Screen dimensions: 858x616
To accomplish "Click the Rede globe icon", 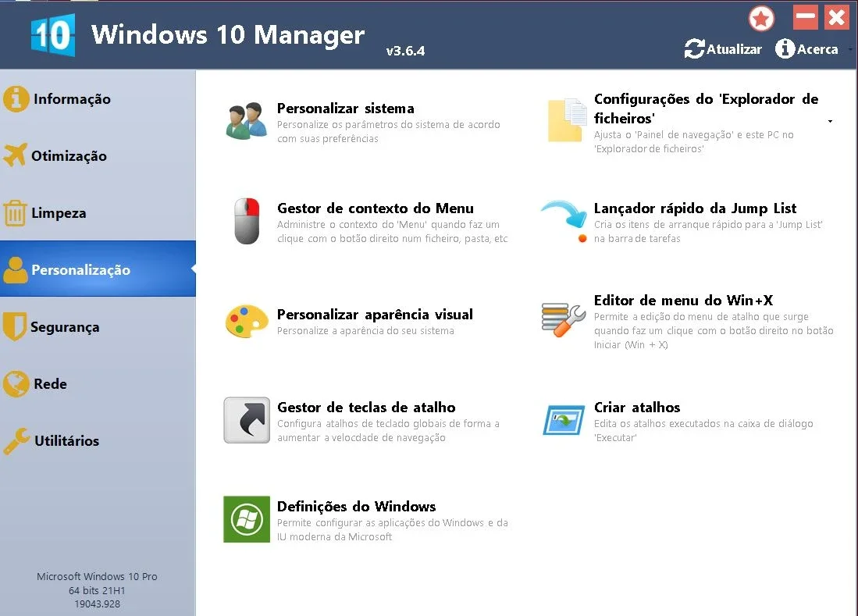I will tap(16, 383).
